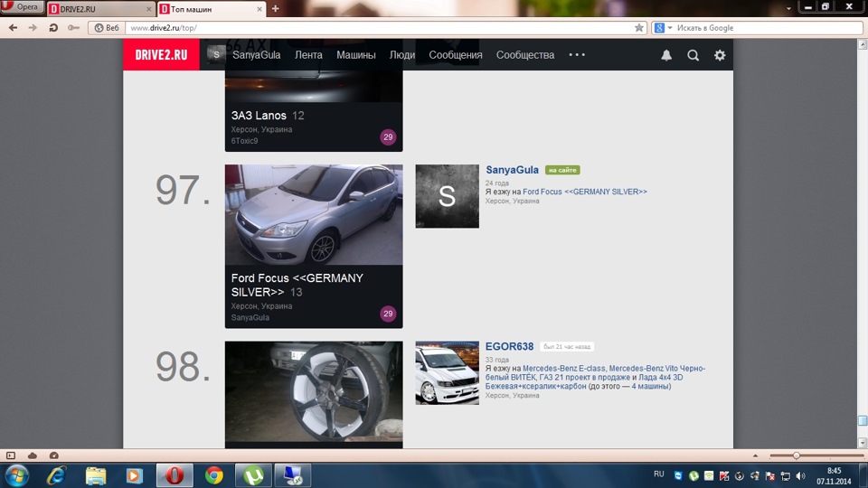Open the password wand key icon
This screenshot has height=488, width=868.
pos(73,28)
